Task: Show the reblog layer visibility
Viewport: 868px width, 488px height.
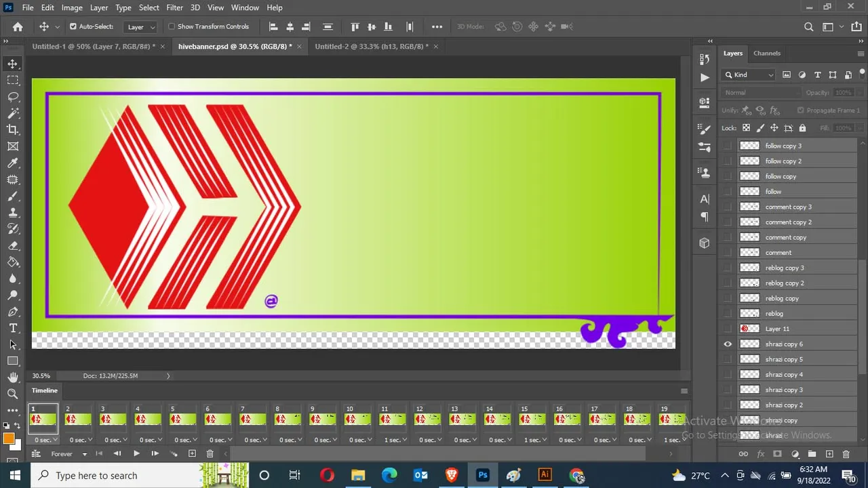Action: (x=728, y=313)
